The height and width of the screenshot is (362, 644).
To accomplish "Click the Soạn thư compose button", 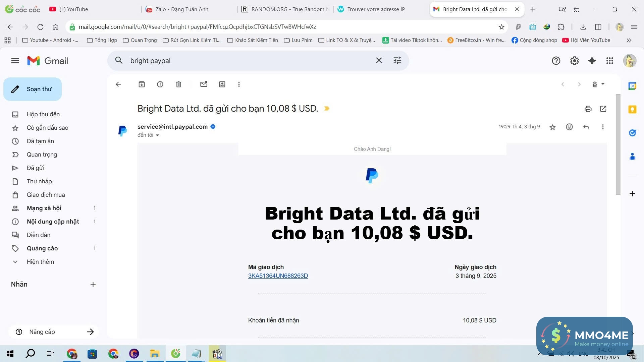I will pos(33,89).
